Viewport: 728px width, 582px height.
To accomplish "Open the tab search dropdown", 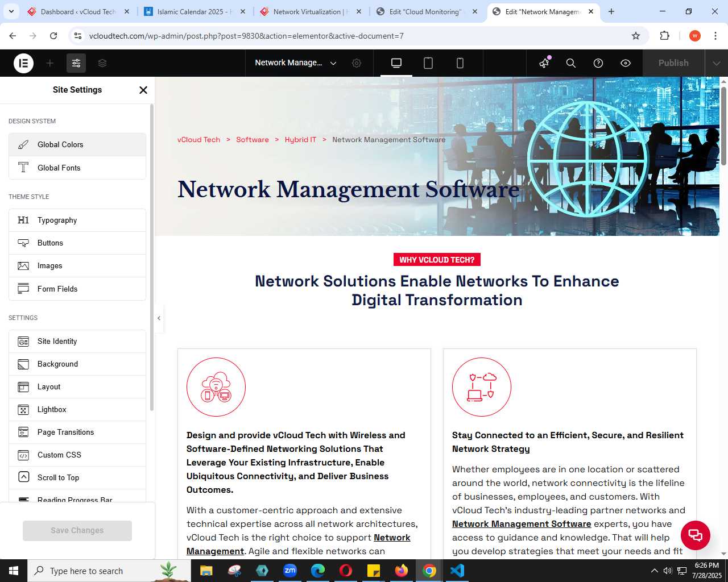I will [x=11, y=11].
